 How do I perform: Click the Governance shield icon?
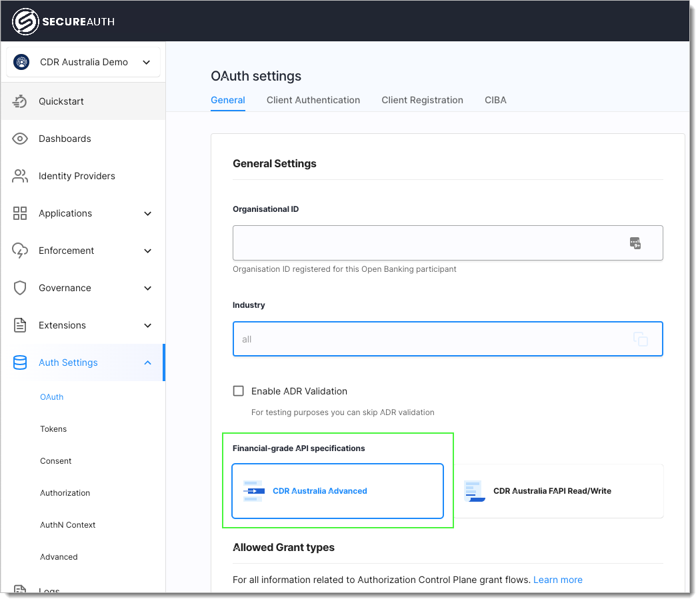coord(19,288)
